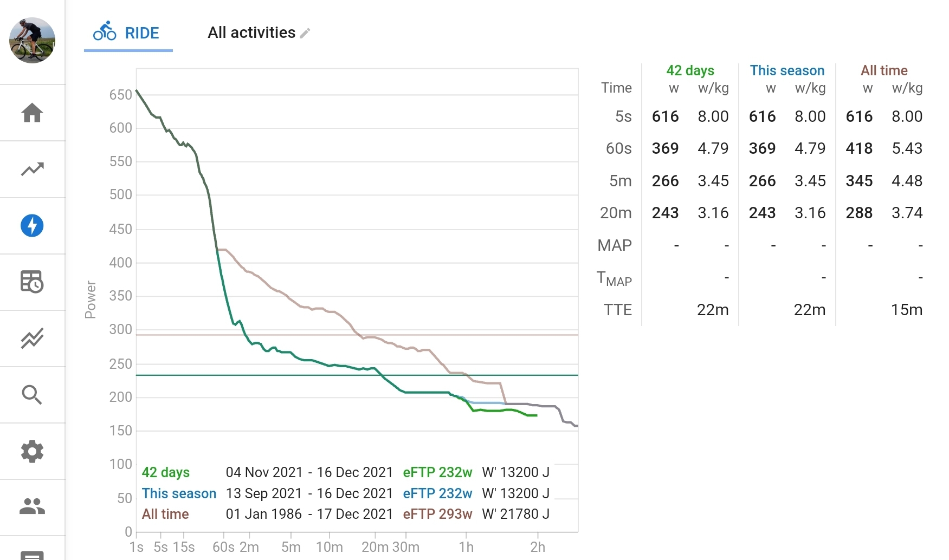Open the compare double-line chart icon
This screenshot has height=560, width=949.
point(32,338)
